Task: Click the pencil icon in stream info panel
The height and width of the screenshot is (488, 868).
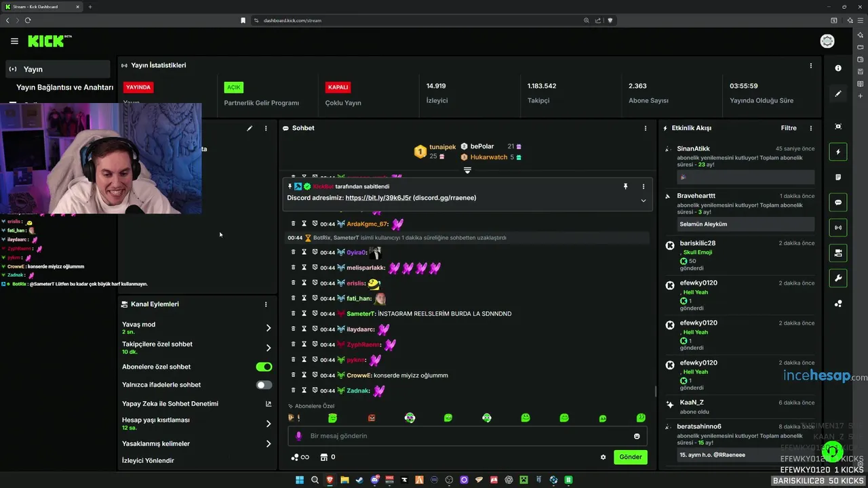Action: (x=250, y=128)
